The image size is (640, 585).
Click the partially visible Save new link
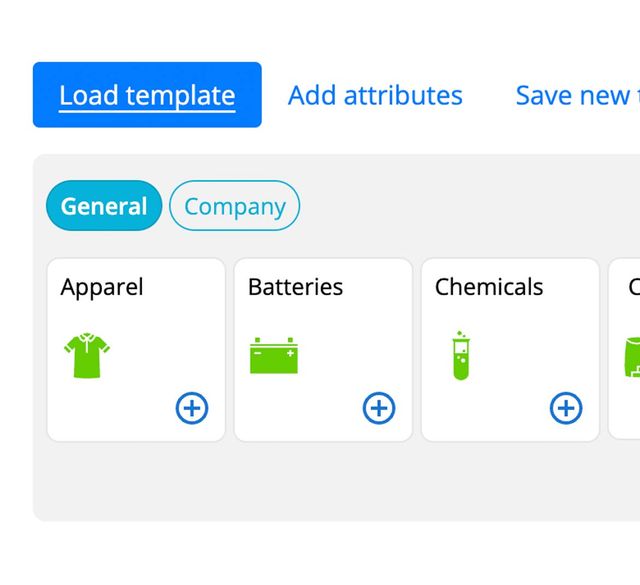574,95
